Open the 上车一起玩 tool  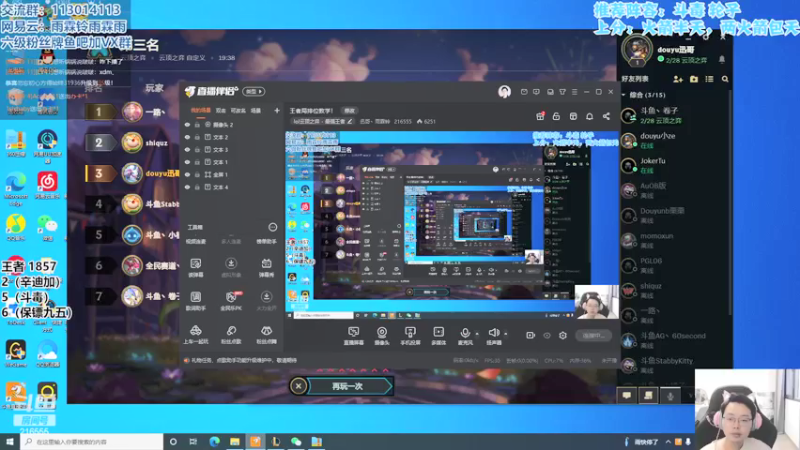[196, 335]
